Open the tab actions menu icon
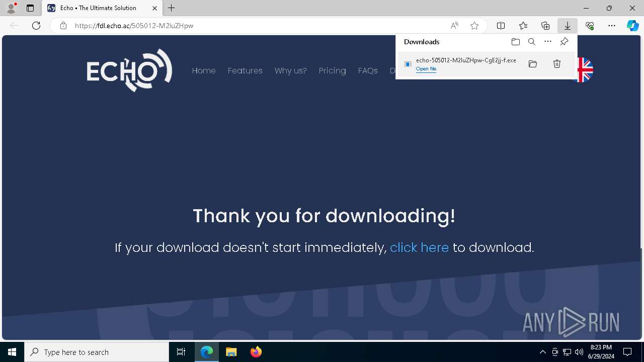The width and height of the screenshot is (644, 362). (x=30, y=8)
